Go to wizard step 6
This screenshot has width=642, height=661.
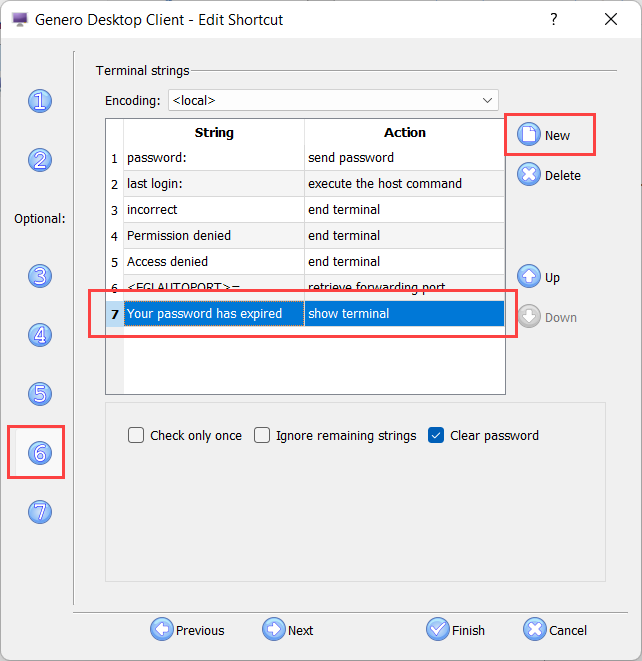tap(40, 453)
